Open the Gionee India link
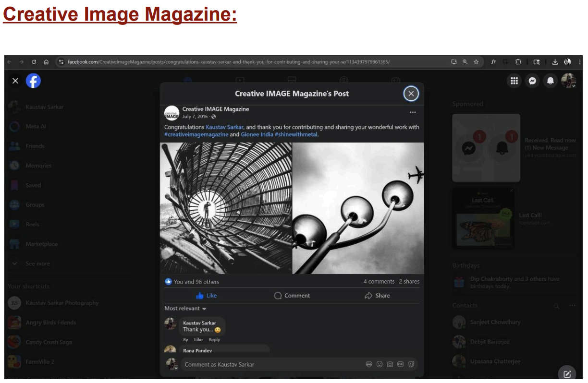 click(x=257, y=135)
